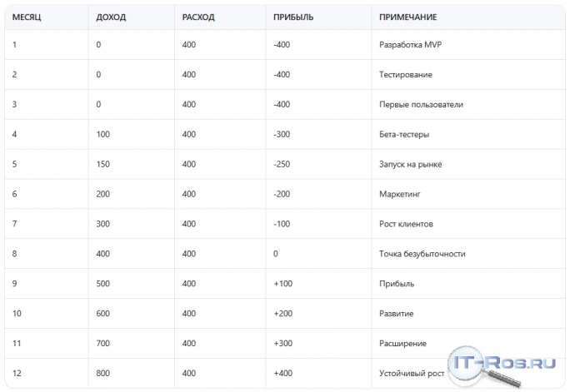The height and width of the screenshot is (392, 575).
Task: Select the Развитие note cell
Action: [x=397, y=314]
